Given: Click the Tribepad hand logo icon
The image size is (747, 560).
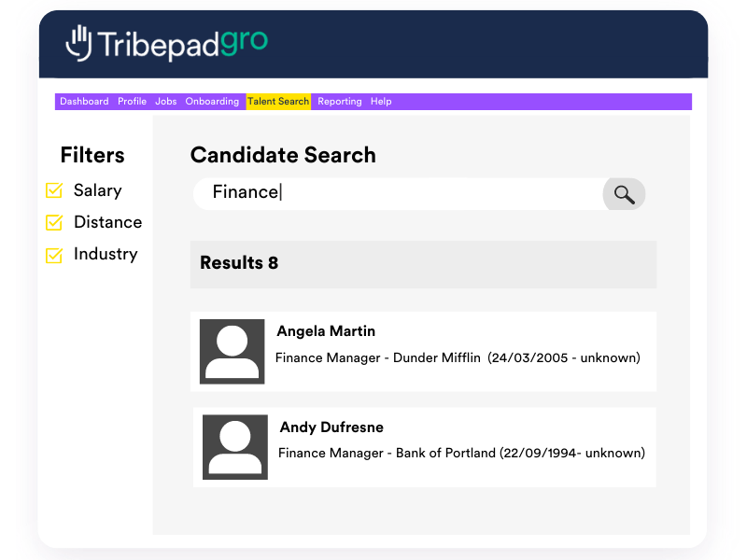Looking at the screenshot, I should tap(79, 43).
